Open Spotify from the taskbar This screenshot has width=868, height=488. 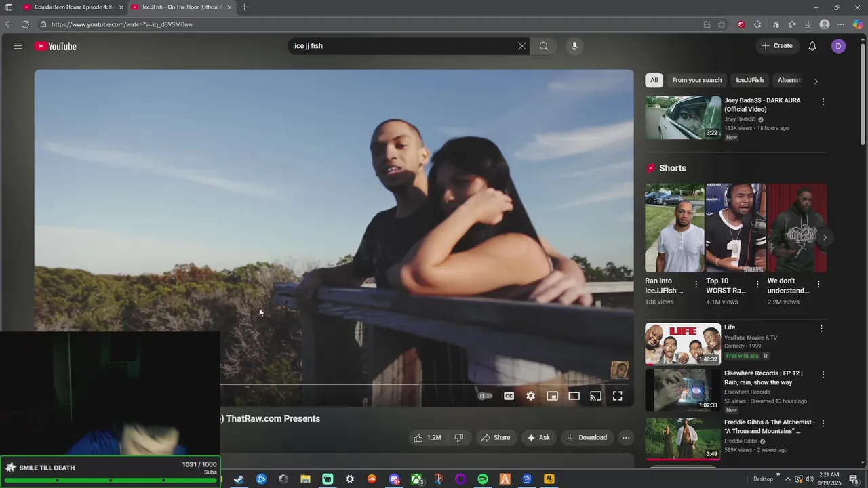click(x=482, y=479)
